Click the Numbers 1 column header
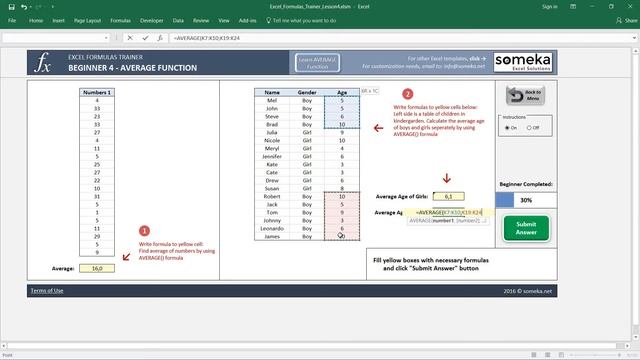This screenshot has height=360, width=640. coord(97,92)
